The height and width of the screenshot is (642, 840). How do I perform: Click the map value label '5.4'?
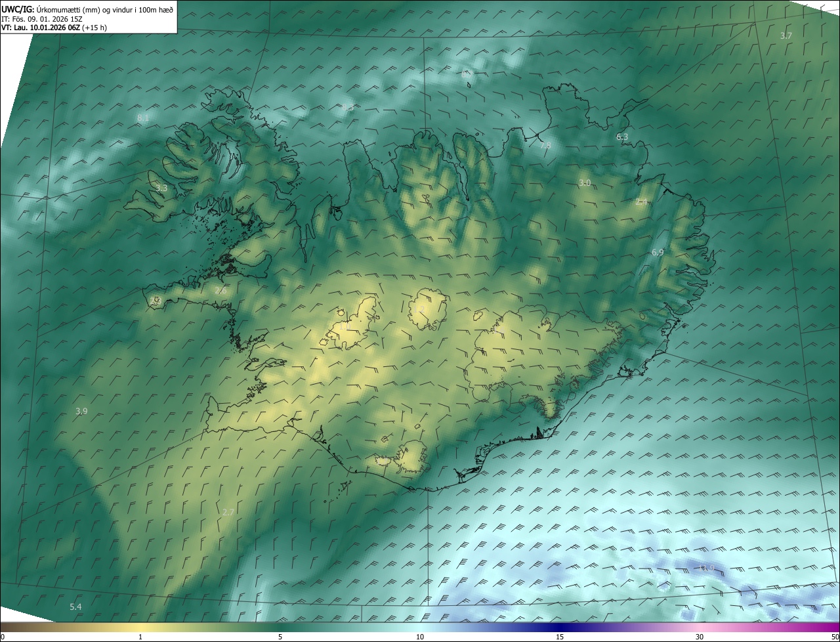75,607
